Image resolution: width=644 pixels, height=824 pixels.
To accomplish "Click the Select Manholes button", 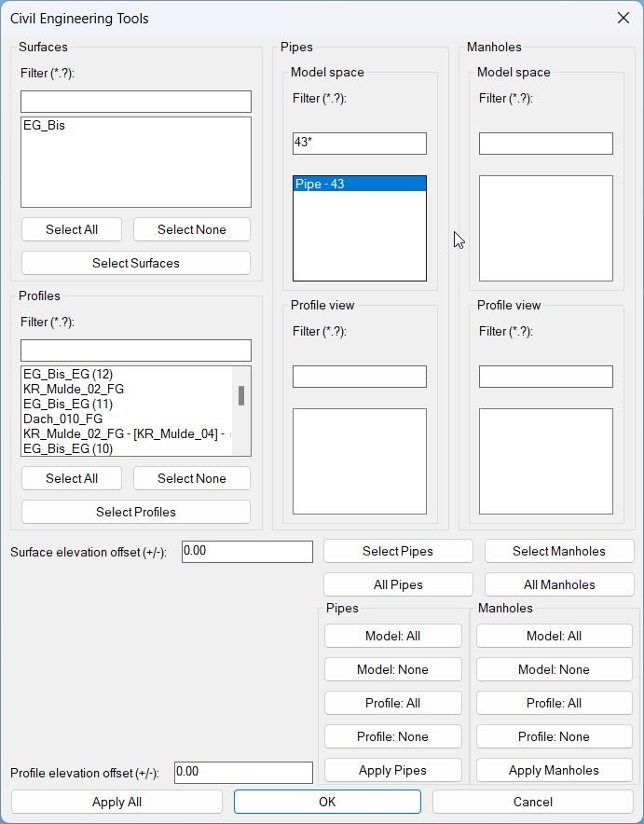I will pos(559,551).
